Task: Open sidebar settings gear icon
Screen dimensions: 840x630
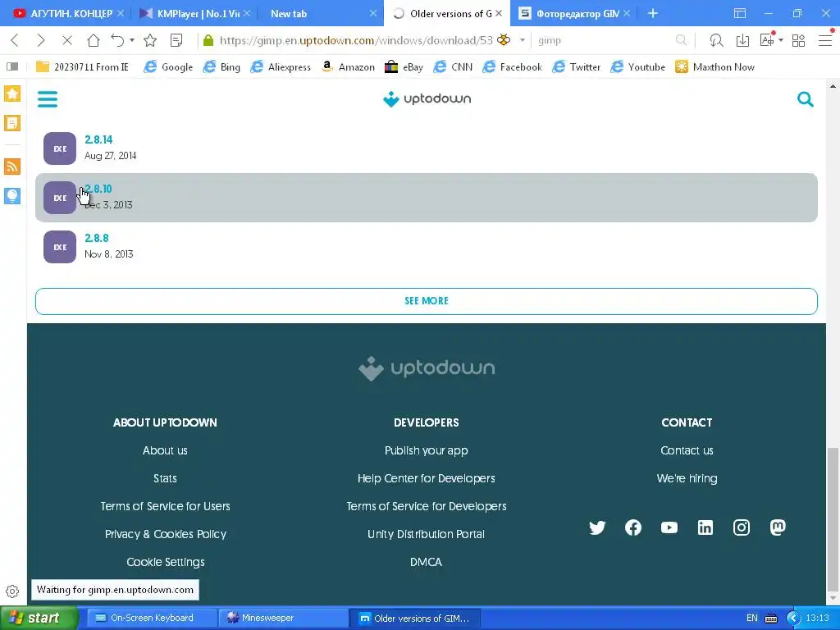Action: point(12,591)
